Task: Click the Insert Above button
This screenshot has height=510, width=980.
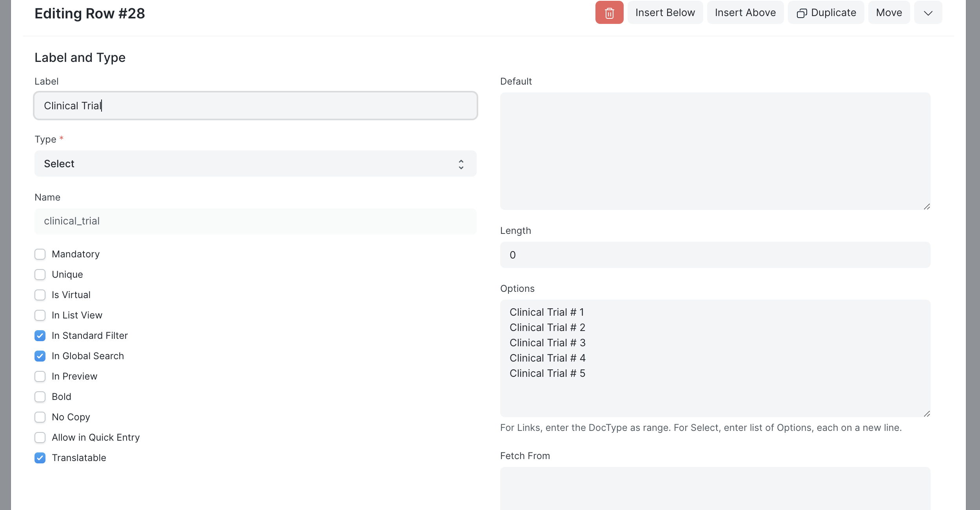Action: tap(745, 13)
